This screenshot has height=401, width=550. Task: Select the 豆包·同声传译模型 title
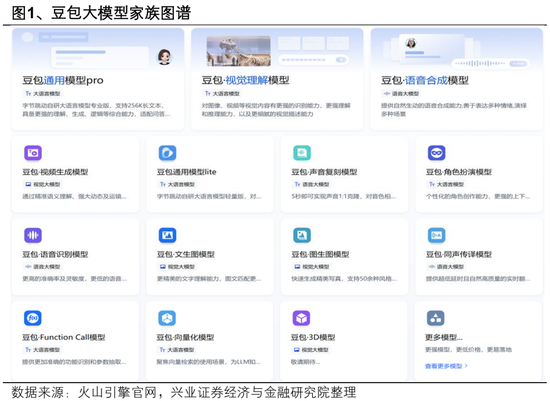[x=459, y=254]
